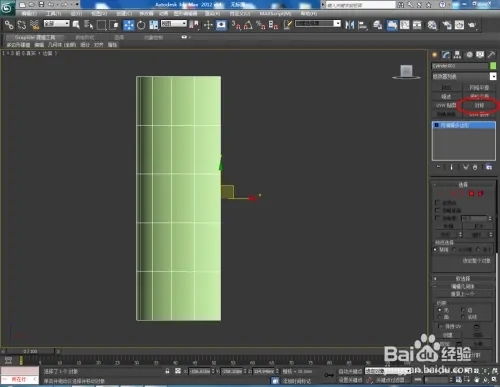The image size is (500, 387).
Task: Activate the Select and Rotate tool
Action: point(141,25)
